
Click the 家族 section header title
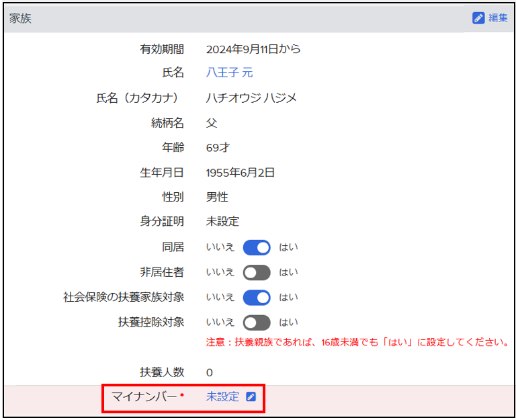20,18
